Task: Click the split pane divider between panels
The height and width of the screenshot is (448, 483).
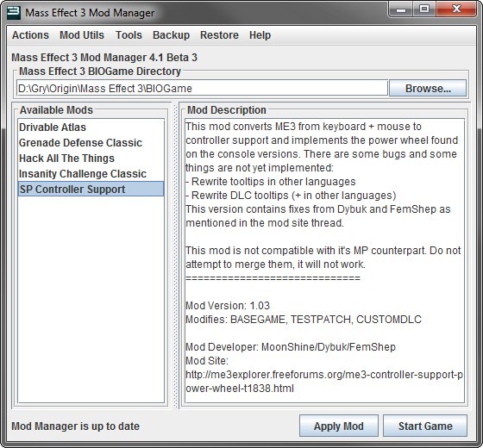Action: click(x=176, y=255)
